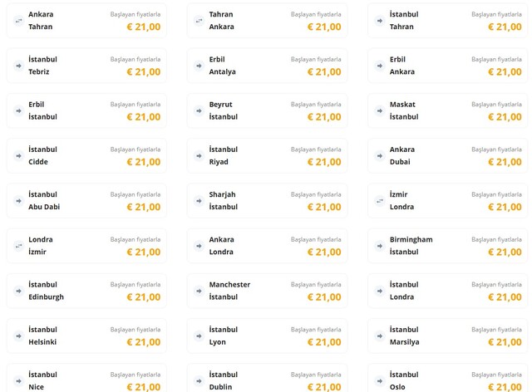Click round-trip icon on Ankara–Tahran card

(x=18, y=20)
